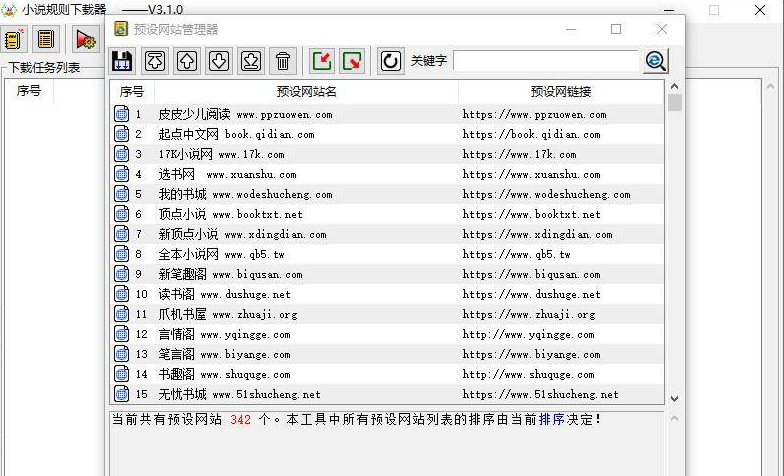This screenshot has height=476, width=784.
Task: Click link cell https://www.dushuge.net
Action: click(x=532, y=294)
